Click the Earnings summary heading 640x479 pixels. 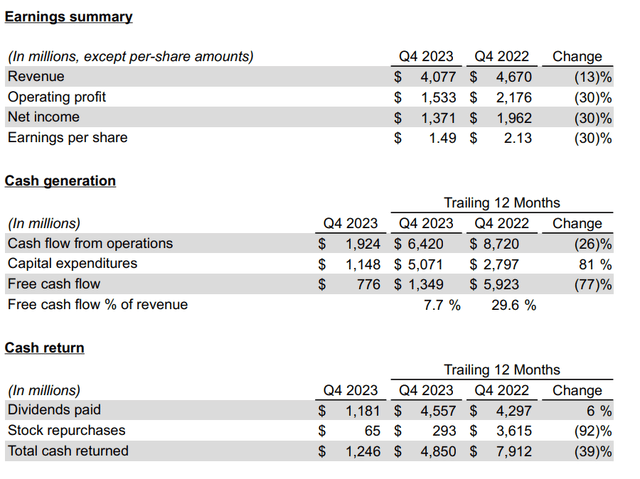point(68,17)
